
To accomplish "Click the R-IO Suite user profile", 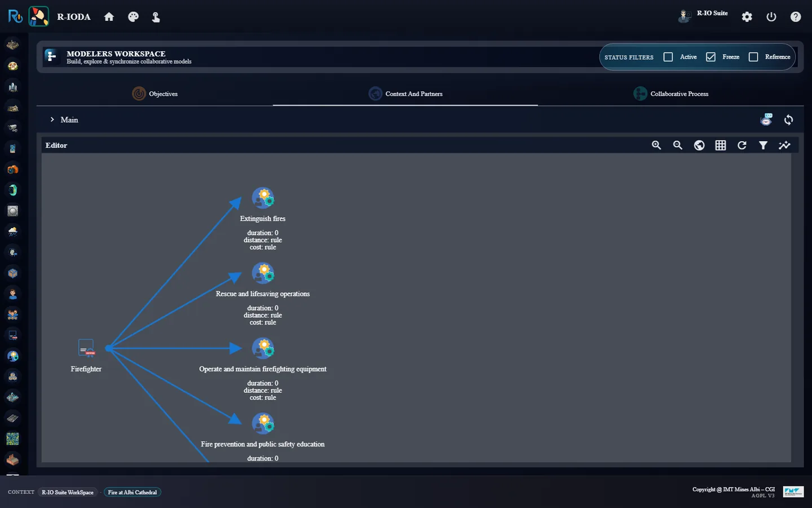I will (703, 15).
